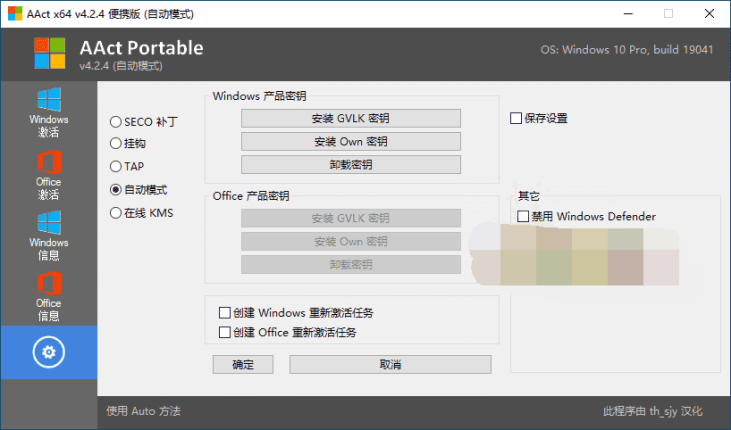The width and height of the screenshot is (731, 430).
Task: Select the SECO 补丁 radio button
Action: [116, 122]
